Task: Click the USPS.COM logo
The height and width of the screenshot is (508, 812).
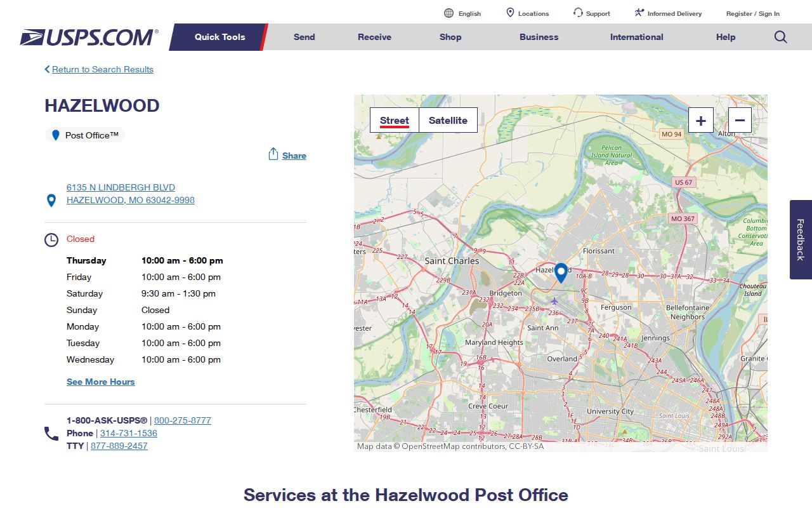Action: 89,37
